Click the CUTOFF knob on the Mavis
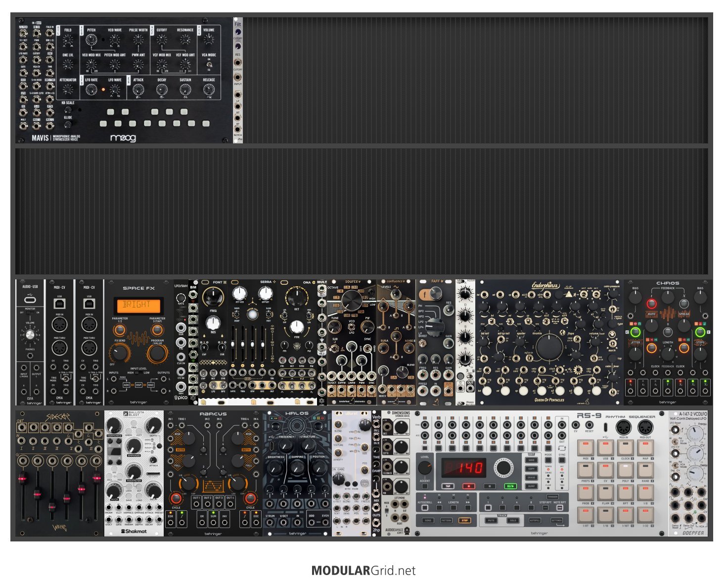 pos(162,40)
